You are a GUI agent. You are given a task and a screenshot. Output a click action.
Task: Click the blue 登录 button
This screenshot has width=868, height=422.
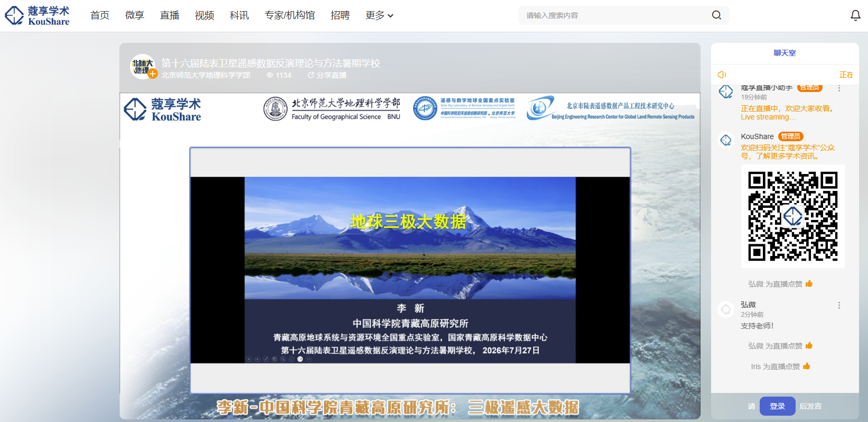point(777,406)
